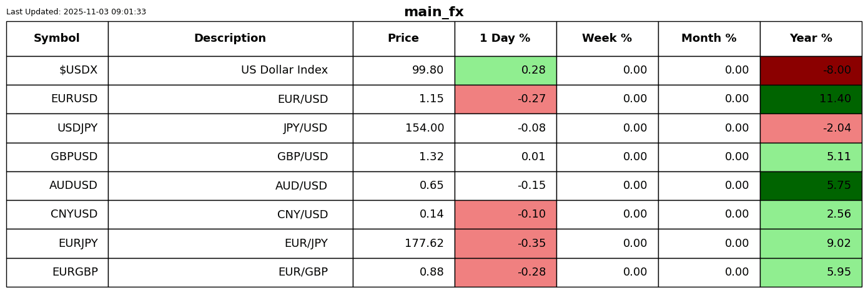The image size is (868, 293).
Task: Select the $USDX symbol cell
Action: coord(78,70)
